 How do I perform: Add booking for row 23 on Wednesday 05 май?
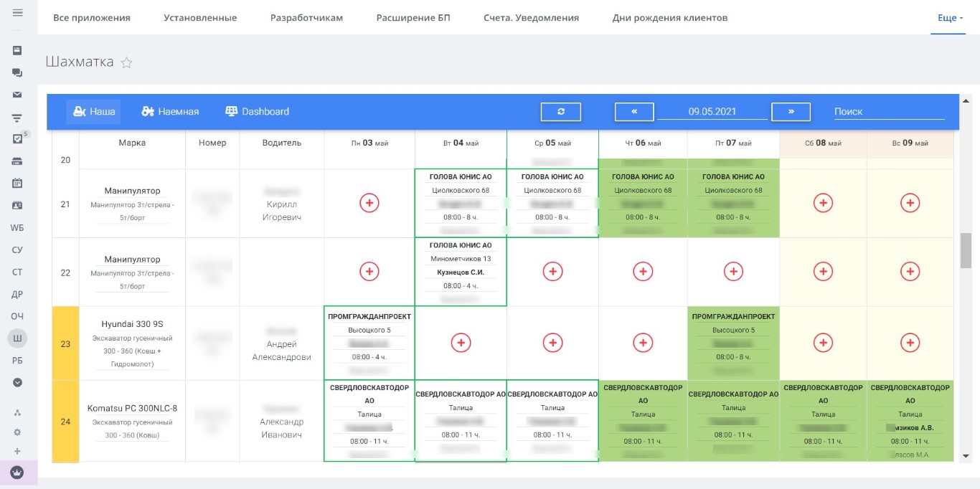coord(552,343)
